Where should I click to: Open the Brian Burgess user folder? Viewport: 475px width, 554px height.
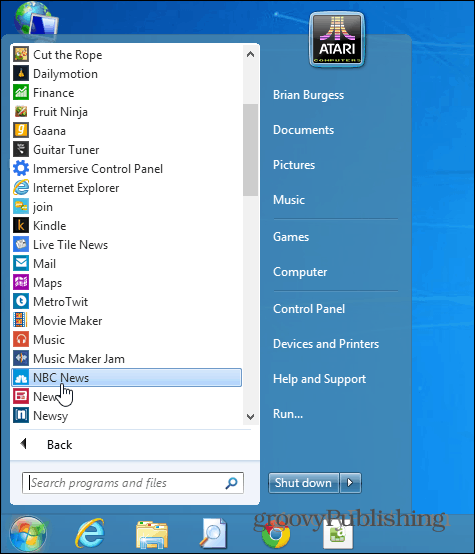click(308, 95)
